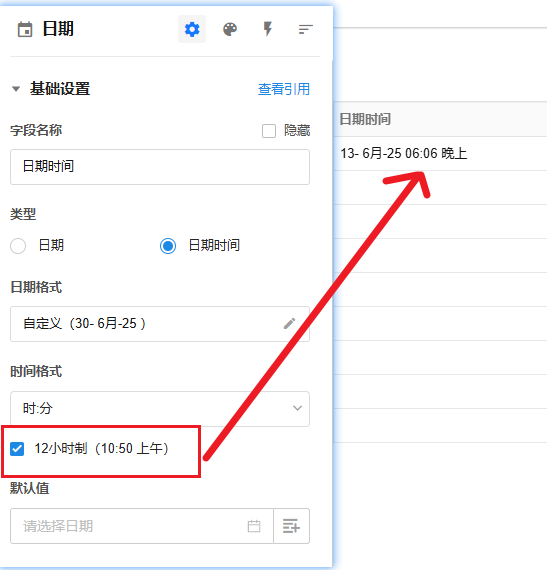Click the calendar icon beside 日期 title

tap(25, 29)
